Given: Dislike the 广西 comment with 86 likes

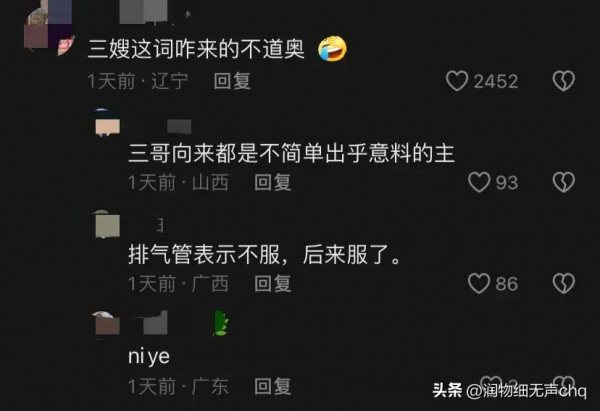Looking at the screenshot, I should point(564,284).
